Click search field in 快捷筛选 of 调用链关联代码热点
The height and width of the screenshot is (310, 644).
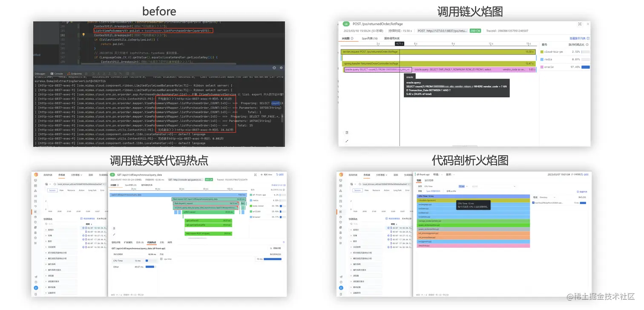pos(62,224)
